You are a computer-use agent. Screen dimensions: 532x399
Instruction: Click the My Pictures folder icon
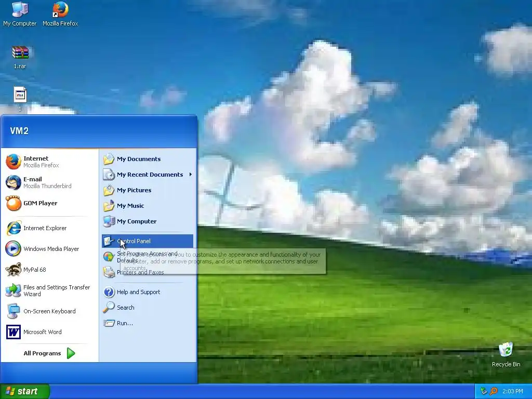109,190
